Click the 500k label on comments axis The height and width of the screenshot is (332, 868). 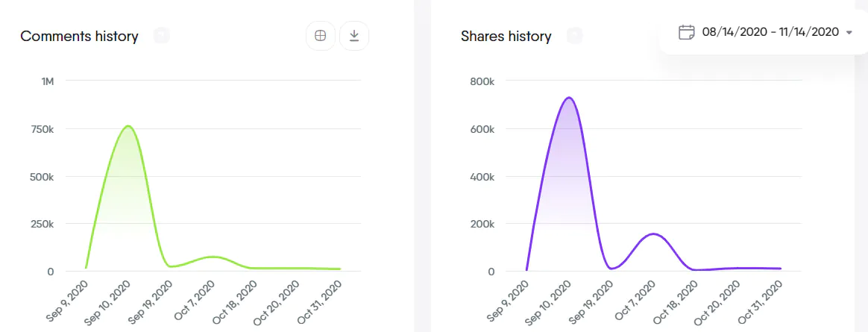[42, 177]
